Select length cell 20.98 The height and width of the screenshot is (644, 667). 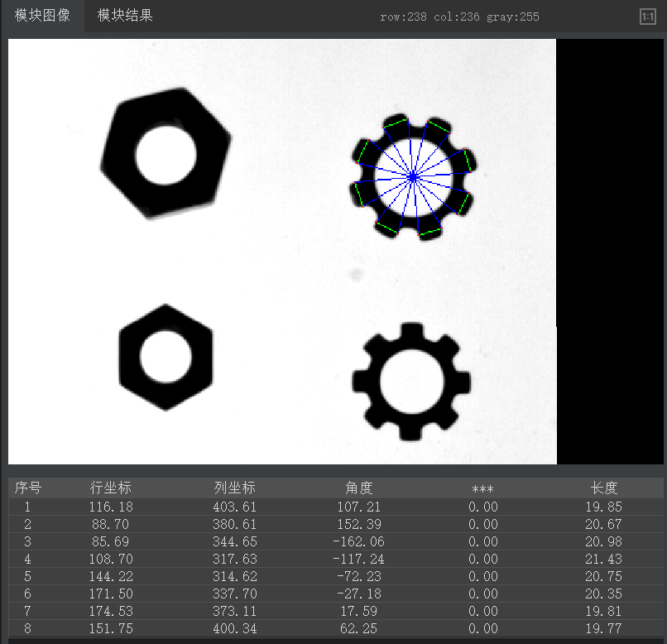[x=603, y=542]
